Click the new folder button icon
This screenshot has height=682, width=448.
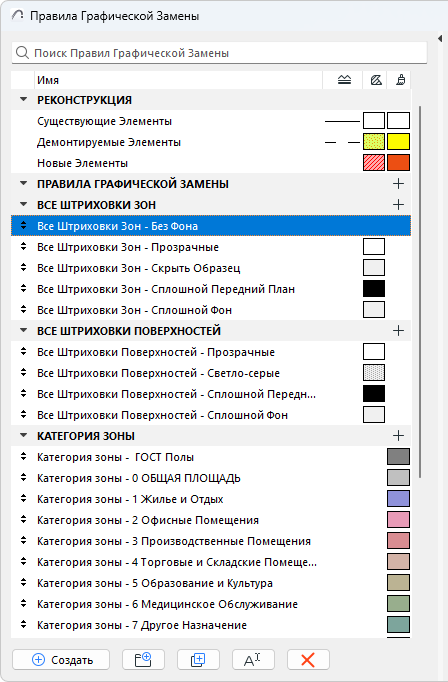click(x=143, y=659)
